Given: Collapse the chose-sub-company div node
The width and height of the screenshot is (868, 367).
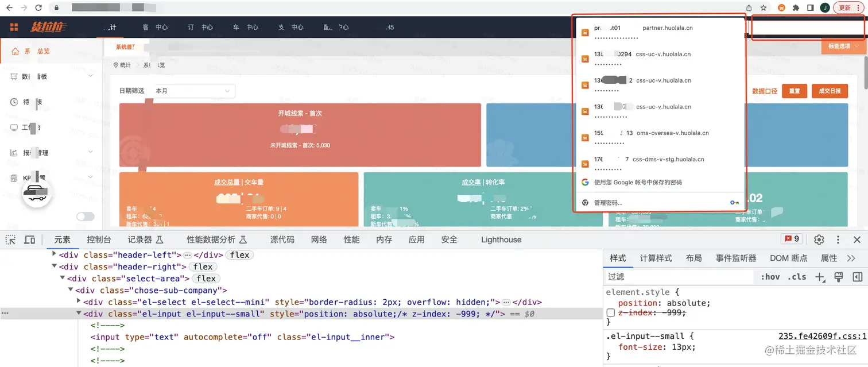Looking at the screenshot, I should click(70, 290).
